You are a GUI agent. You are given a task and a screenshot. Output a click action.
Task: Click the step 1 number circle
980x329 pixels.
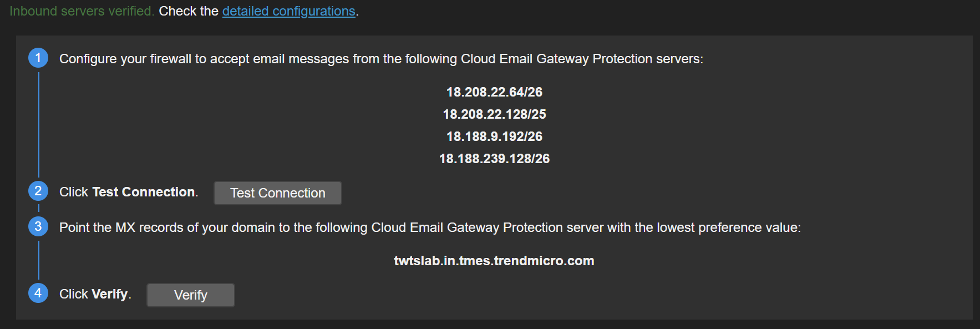(x=38, y=58)
